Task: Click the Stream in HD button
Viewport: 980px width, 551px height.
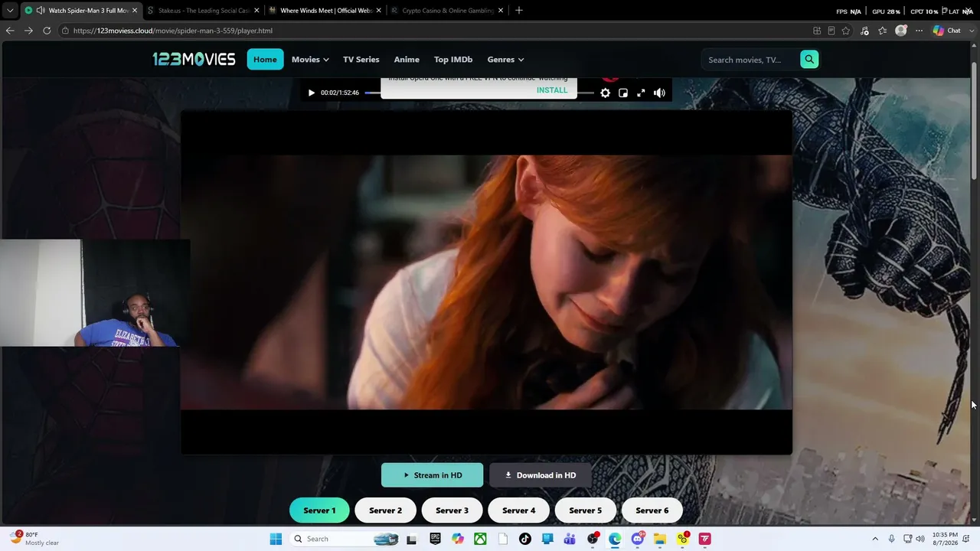Action: (433, 475)
